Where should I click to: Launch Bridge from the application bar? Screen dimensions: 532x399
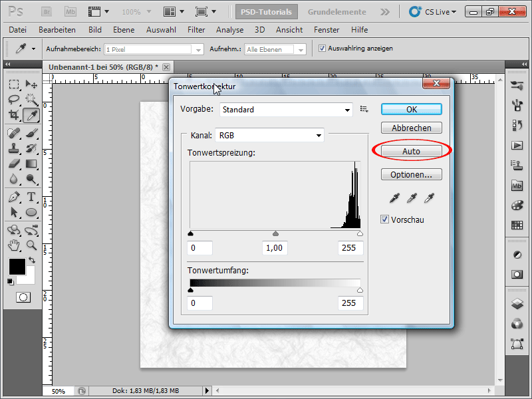point(47,12)
